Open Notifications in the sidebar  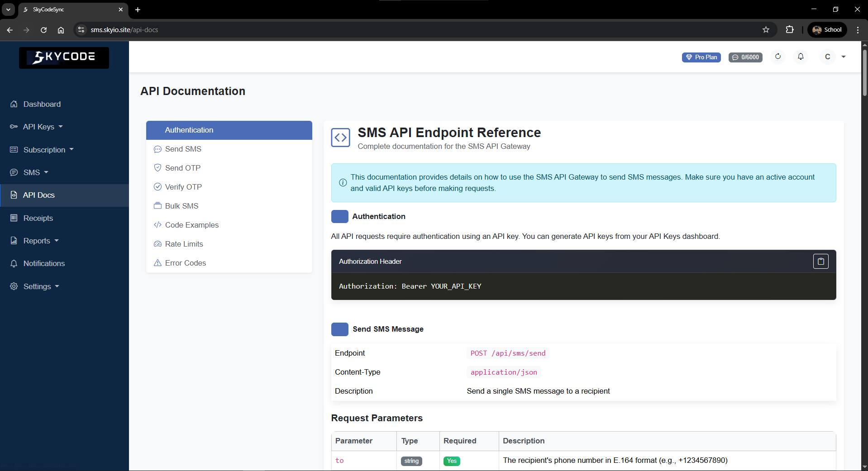coord(64,263)
